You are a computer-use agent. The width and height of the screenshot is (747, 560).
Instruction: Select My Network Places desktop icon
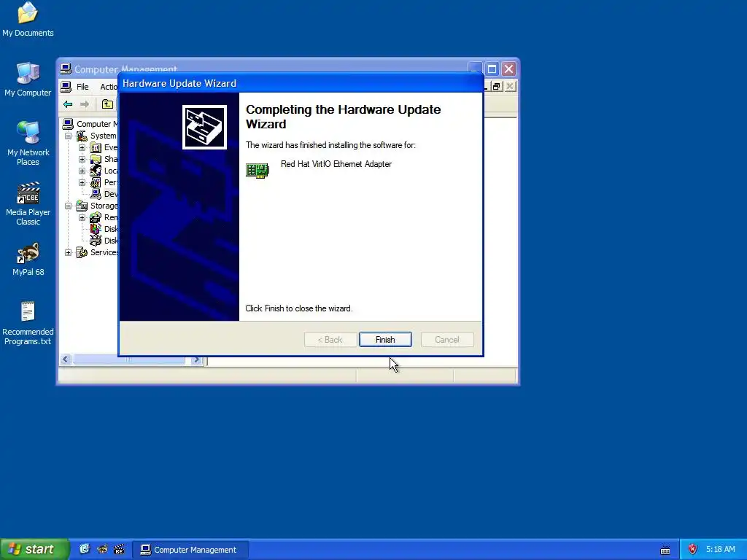[x=28, y=144]
